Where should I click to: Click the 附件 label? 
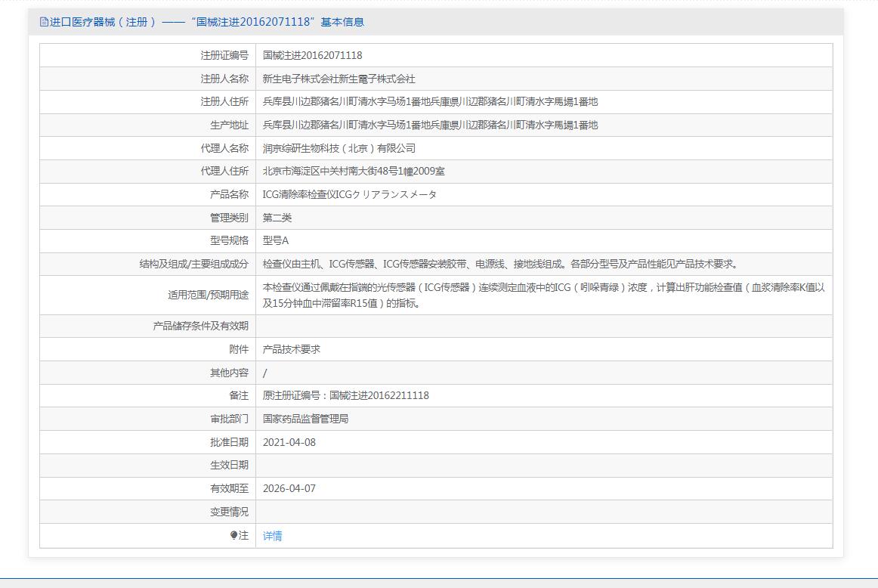239,349
